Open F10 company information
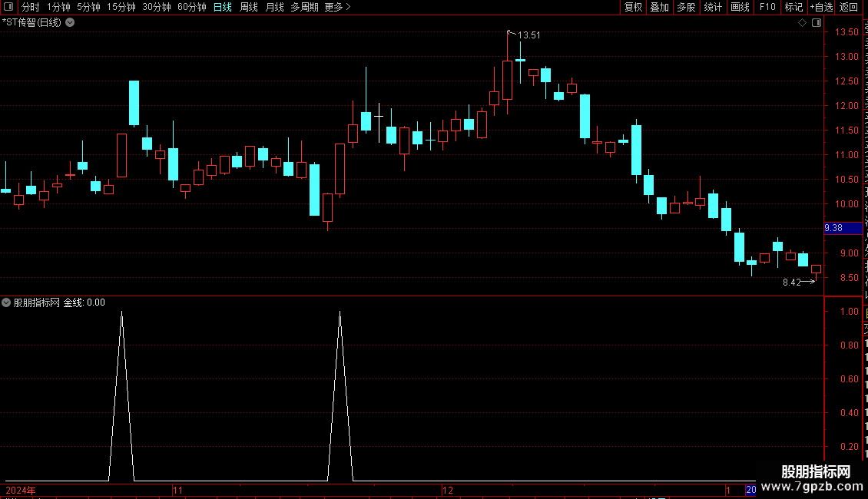Viewport: 868px width, 499px height. (x=767, y=7)
